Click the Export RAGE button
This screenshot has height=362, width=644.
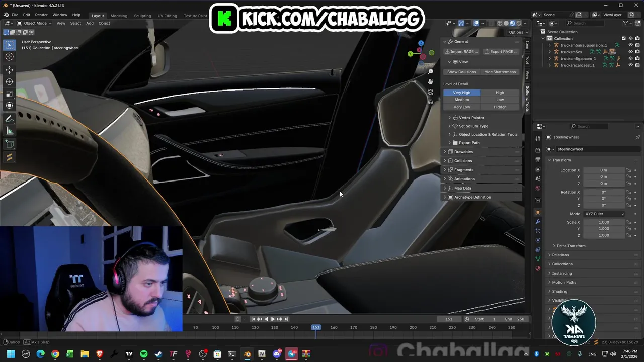click(x=501, y=52)
